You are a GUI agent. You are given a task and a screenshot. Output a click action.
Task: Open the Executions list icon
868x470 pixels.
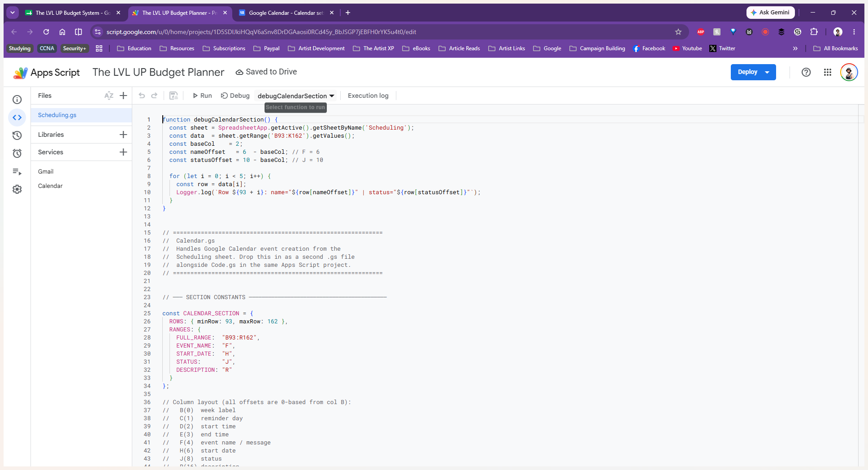tap(17, 171)
